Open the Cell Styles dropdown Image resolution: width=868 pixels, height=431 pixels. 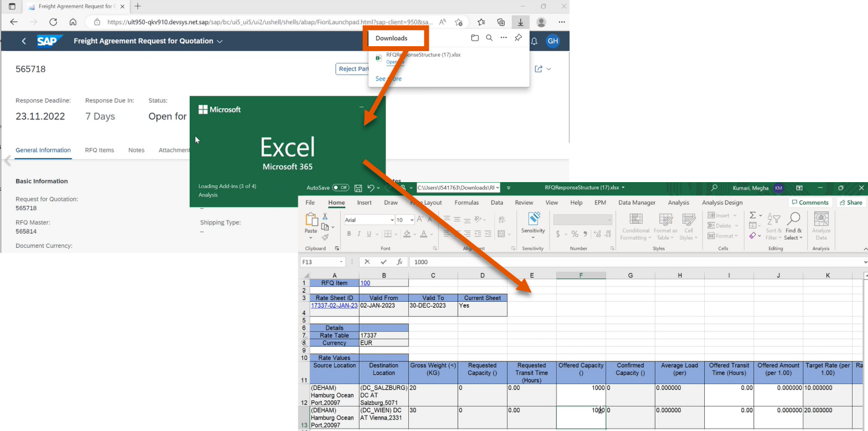(688, 226)
